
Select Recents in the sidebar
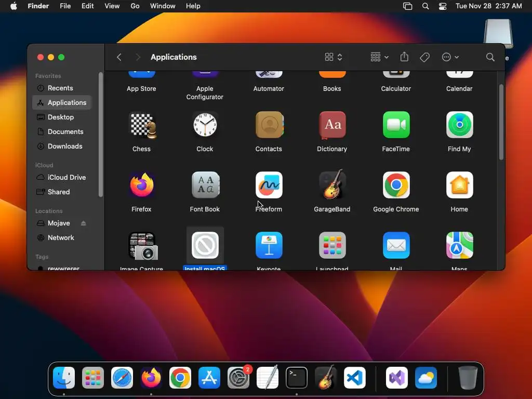pyautogui.click(x=62, y=88)
